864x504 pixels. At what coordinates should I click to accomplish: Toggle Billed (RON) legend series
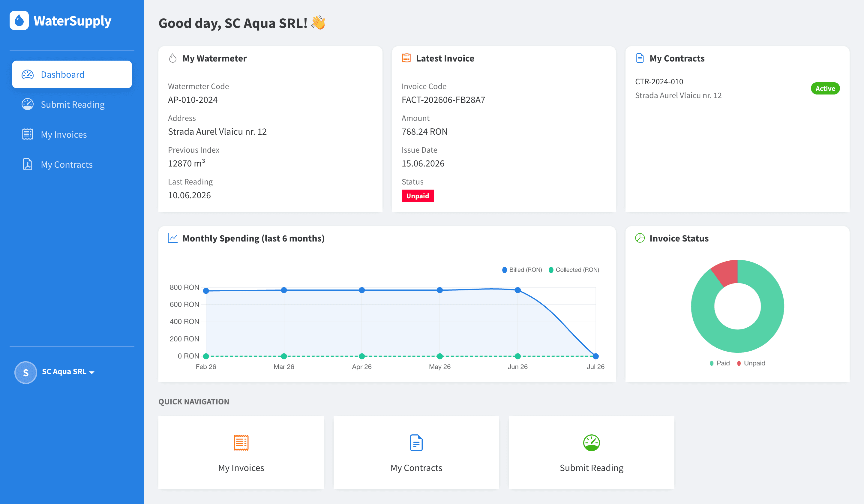(522, 270)
